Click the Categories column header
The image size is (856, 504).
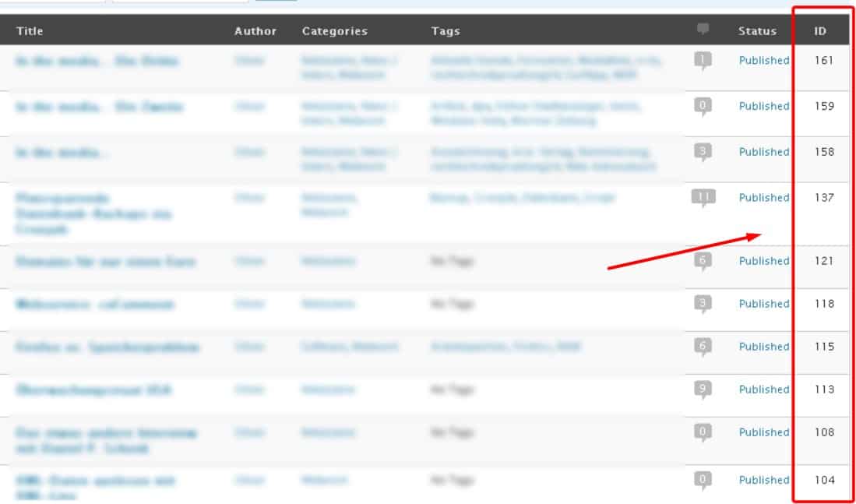click(335, 31)
